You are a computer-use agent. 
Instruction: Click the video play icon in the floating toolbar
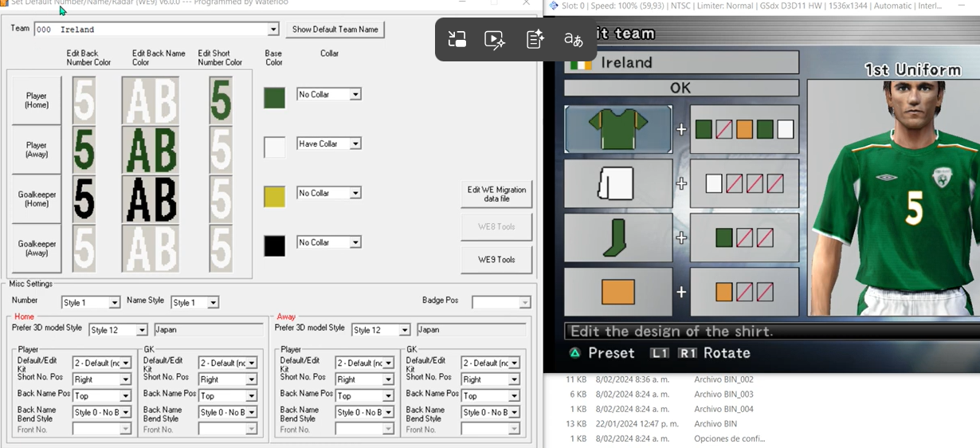click(495, 39)
